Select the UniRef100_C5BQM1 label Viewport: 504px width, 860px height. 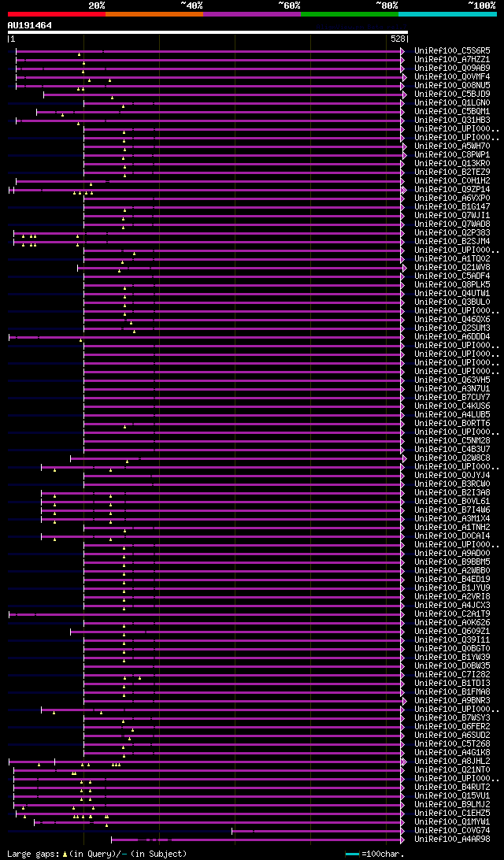pos(453,111)
